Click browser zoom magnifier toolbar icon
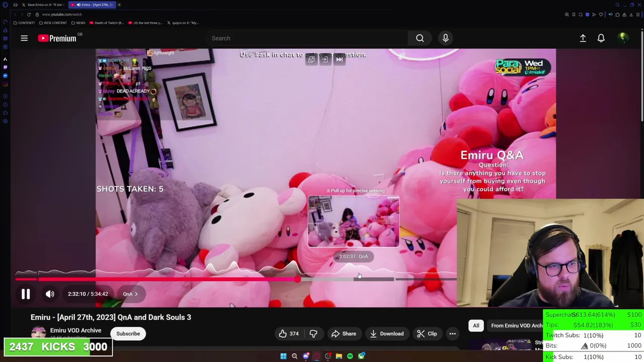644x362 pixels. [x=567, y=15]
